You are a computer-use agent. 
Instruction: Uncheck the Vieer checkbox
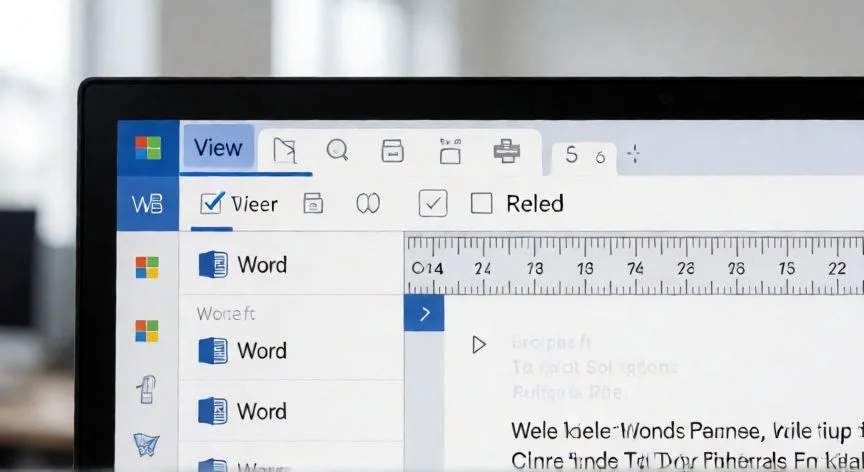[x=212, y=203]
